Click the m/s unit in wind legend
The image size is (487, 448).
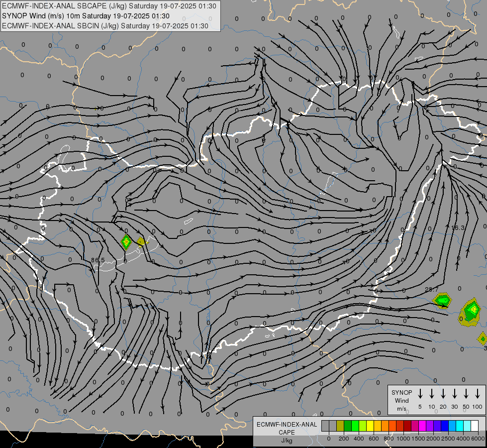click(401, 409)
